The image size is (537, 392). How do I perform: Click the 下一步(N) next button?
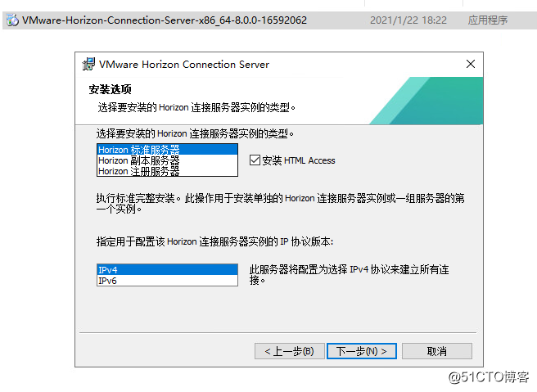[x=362, y=351]
